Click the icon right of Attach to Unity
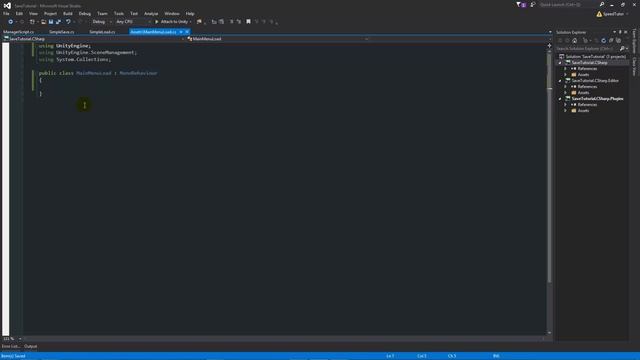The image size is (640, 360). coord(199,22)
